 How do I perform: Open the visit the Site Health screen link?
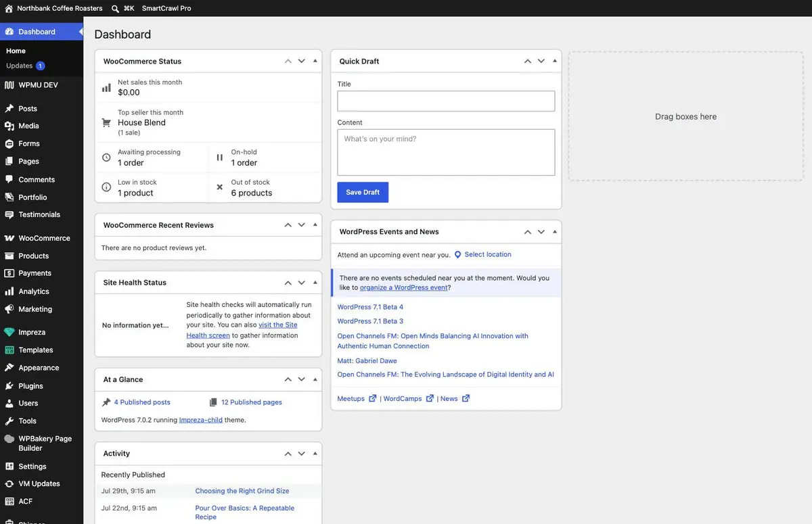pos(242,330)
